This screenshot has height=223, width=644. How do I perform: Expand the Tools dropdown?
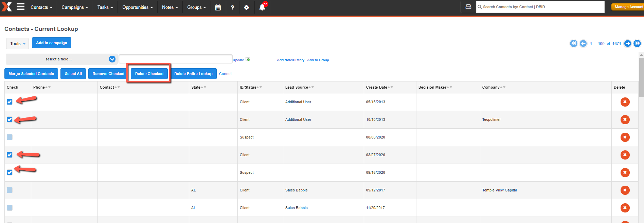point(18,43)
